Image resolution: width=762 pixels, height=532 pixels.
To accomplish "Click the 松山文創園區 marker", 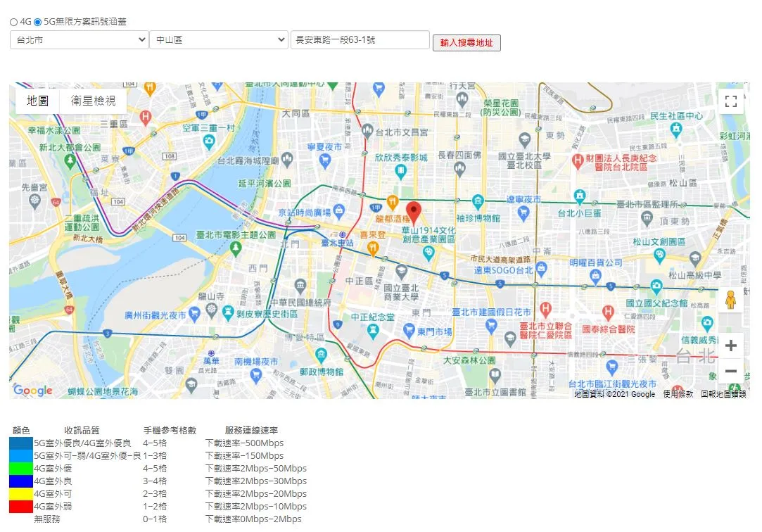I will (x=659, y=255).
